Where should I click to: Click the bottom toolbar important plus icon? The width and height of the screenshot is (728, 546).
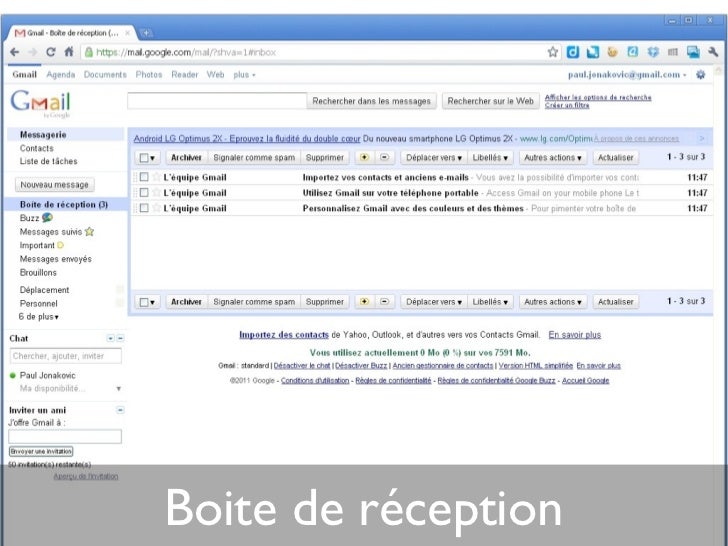[x=364, y=301]
